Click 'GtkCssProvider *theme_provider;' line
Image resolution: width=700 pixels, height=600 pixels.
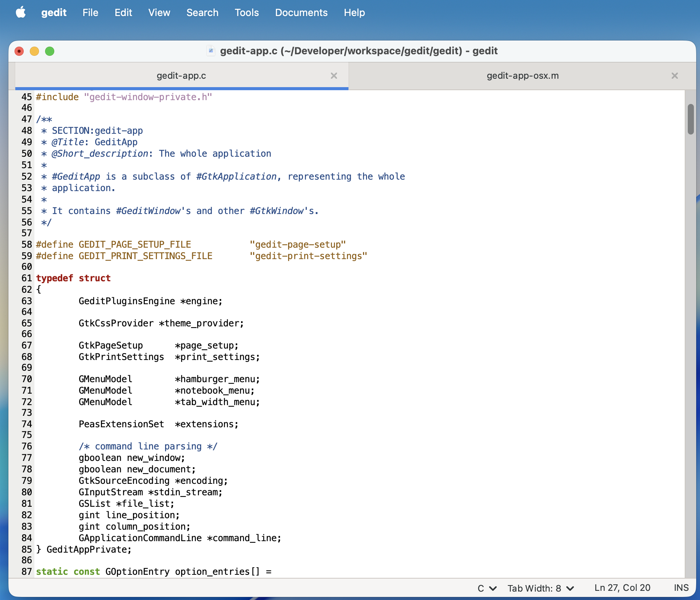pyautogui.click(x=161, y=323)
